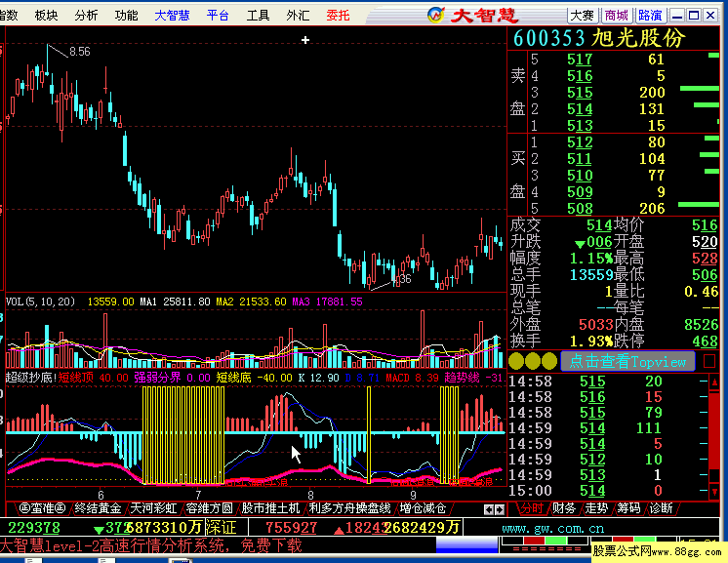The height and width of the screenshot is (563, 728).
Task: Click the 股票公式网 www.88gg.com label
Action: point(657,551)
